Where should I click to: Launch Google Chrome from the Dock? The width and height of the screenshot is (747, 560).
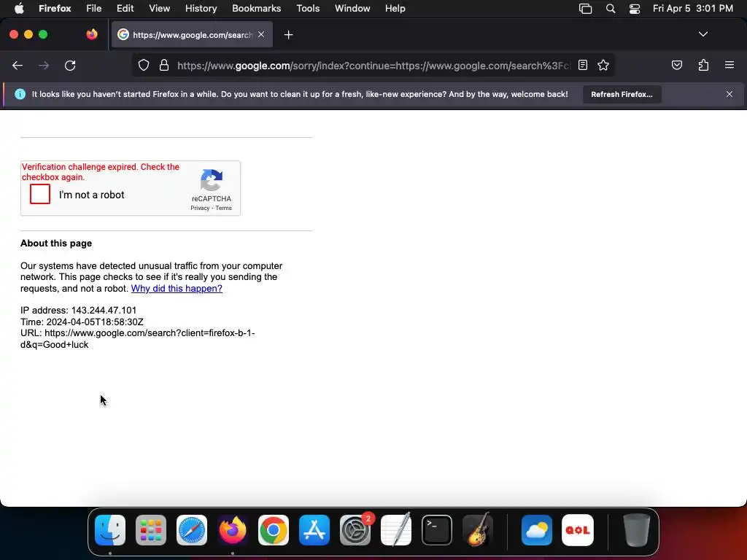point(274,530)
